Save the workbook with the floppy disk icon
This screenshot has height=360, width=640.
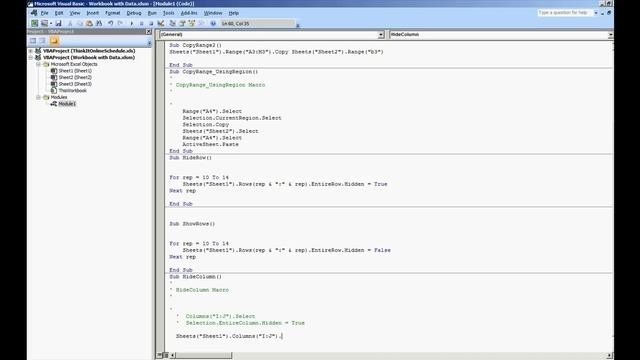pos(58,24)
